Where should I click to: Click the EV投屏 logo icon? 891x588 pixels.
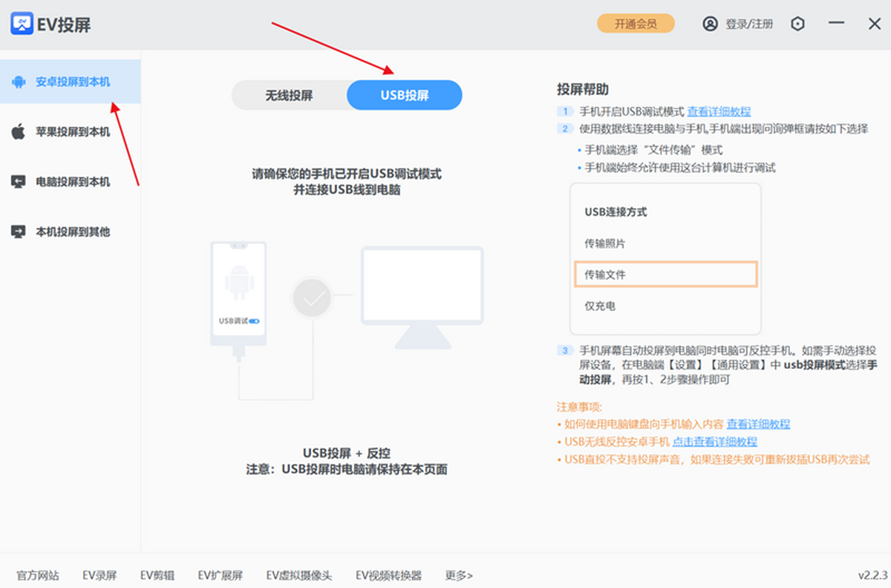[22, 23]
